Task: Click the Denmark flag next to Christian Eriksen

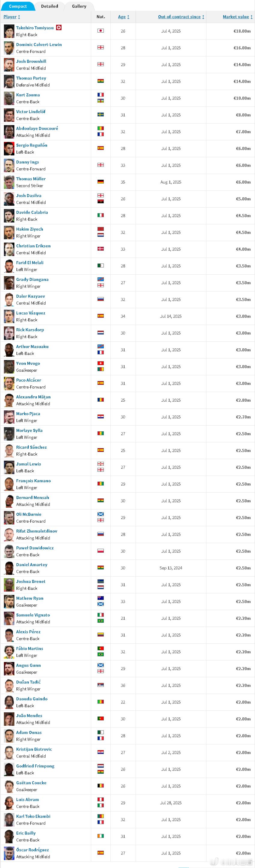Action: (100, 249)
